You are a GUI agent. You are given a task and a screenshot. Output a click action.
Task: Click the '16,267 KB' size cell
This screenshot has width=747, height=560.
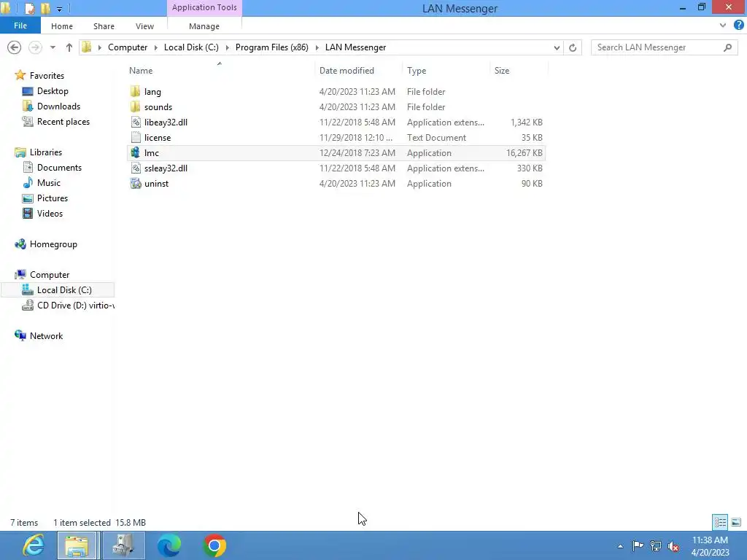(x=524, y=153)
